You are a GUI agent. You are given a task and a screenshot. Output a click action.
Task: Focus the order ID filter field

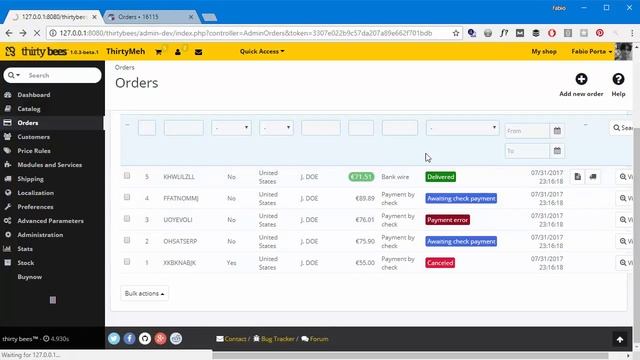(147, 128)
